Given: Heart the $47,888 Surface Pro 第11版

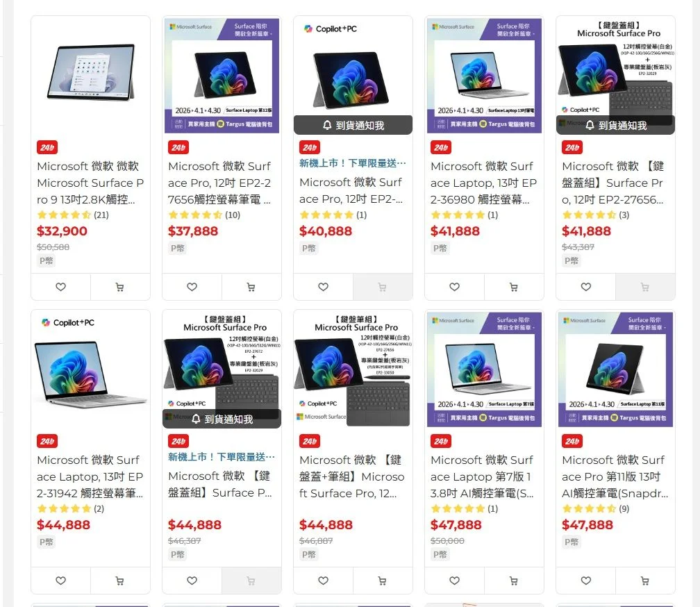Looking at the screenshot, I should (x=585, y=581).
